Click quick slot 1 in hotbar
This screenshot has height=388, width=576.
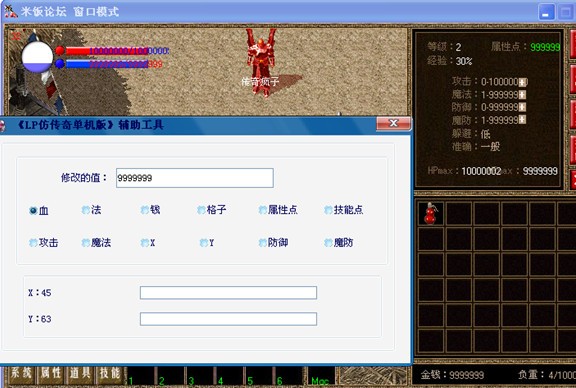[x=140, y=376]
